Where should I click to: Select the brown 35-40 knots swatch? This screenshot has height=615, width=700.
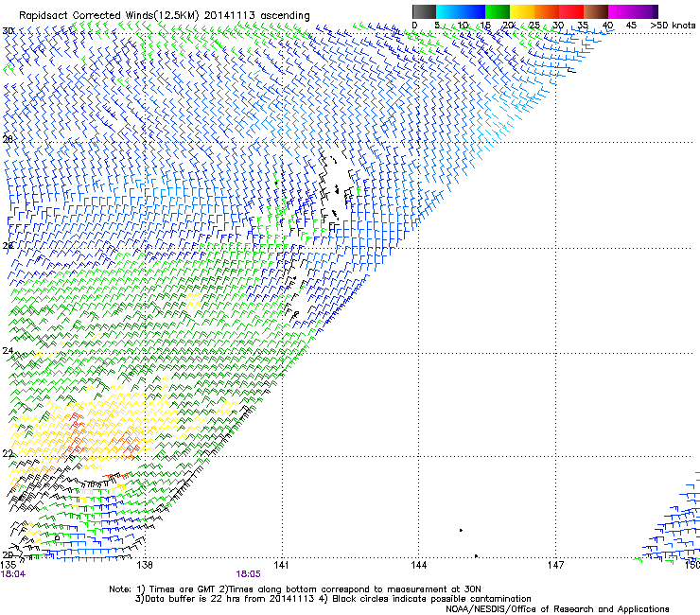pos(596,11)
